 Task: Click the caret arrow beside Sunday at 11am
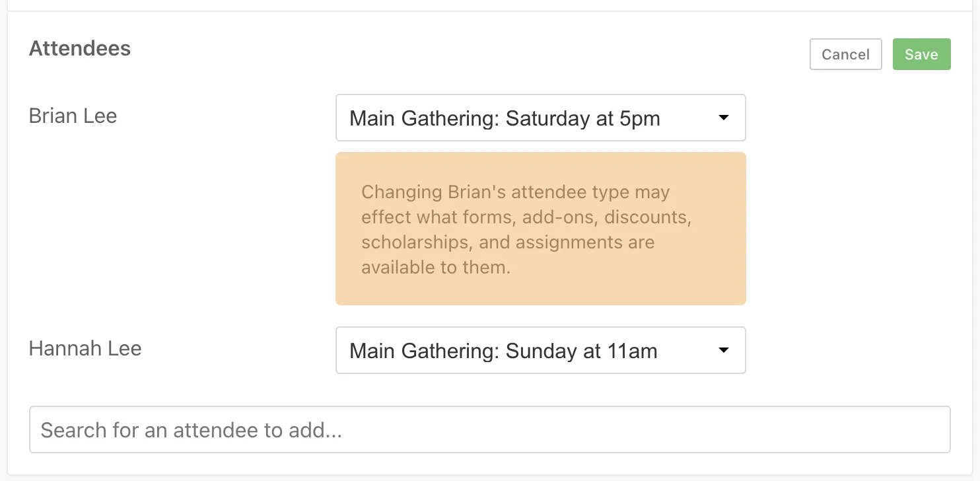coord(724,350)
